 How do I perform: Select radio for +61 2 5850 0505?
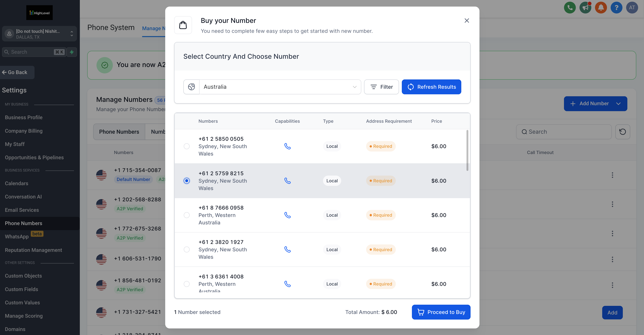(186, 146)
